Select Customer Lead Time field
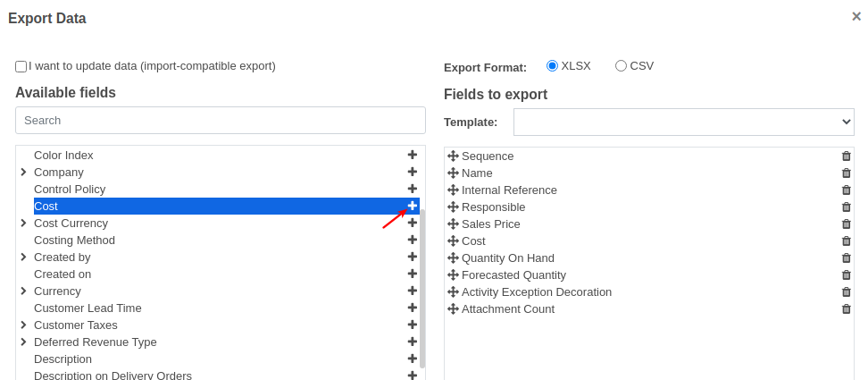868x380 pixels. point(88,308)
